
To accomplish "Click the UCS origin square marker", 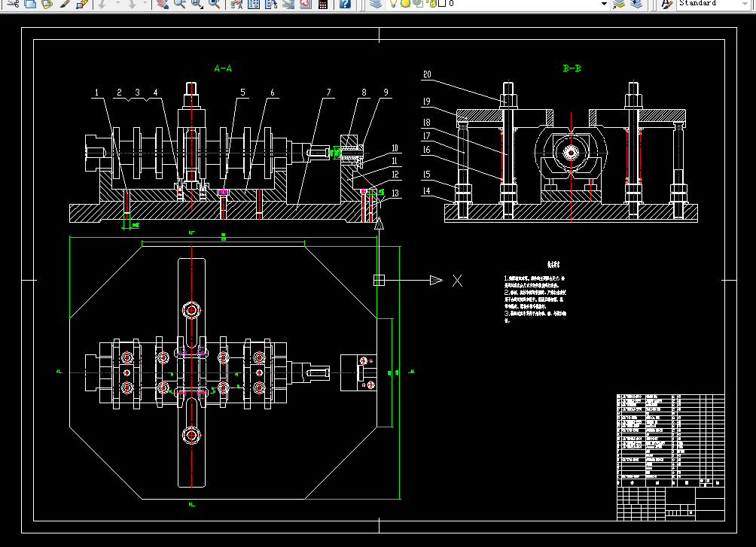I will pyautogui.click(x=379, y=280).
